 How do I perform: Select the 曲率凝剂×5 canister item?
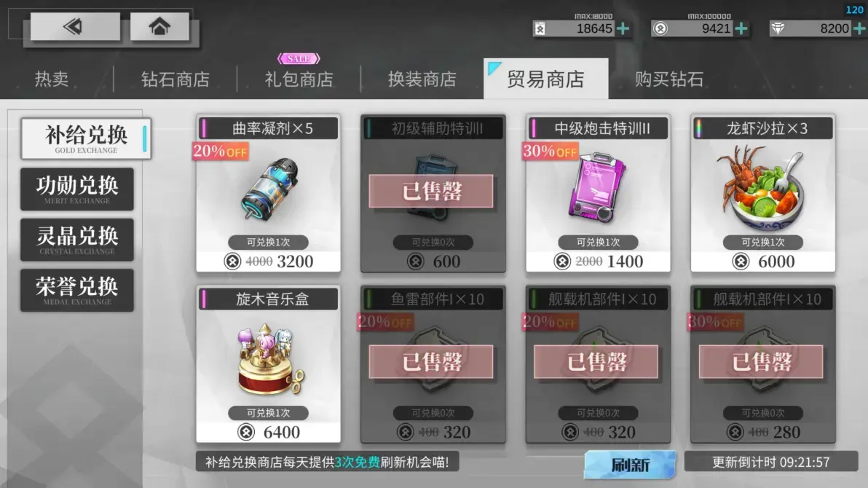(x=269, y=193)
